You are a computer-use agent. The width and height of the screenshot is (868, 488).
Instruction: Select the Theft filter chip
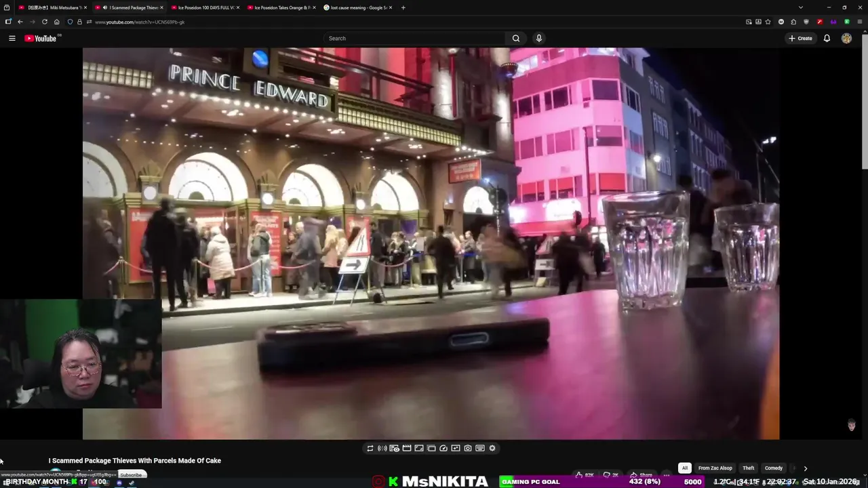click(749, 468)
